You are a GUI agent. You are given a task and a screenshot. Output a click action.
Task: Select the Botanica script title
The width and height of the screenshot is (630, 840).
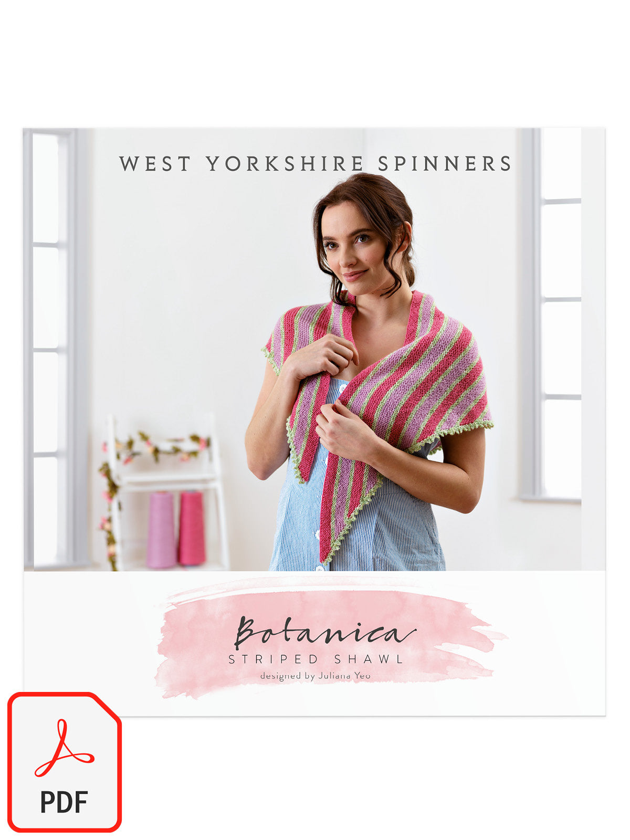point(324,632)
